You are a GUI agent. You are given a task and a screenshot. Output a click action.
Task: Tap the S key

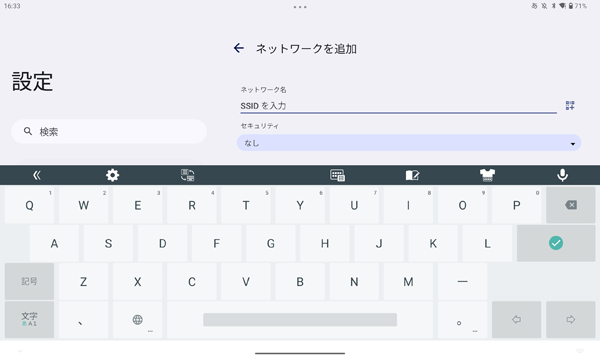pos(108,243)
